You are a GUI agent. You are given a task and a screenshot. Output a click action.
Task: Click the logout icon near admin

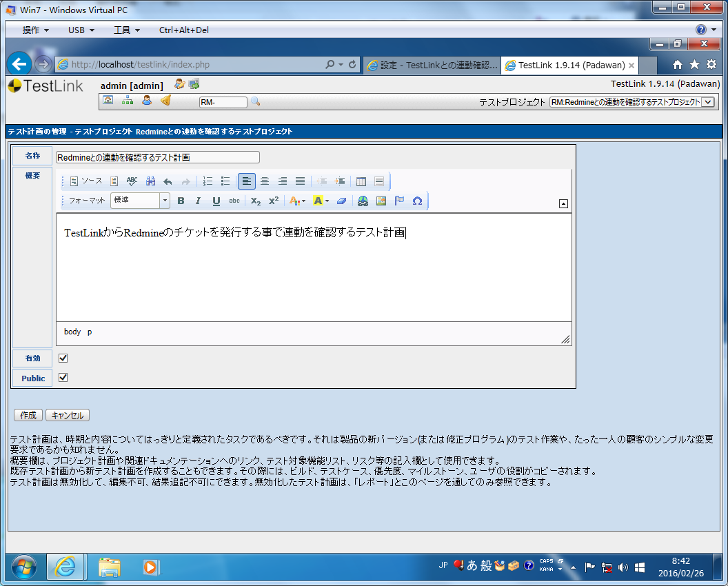click(194, 84)
